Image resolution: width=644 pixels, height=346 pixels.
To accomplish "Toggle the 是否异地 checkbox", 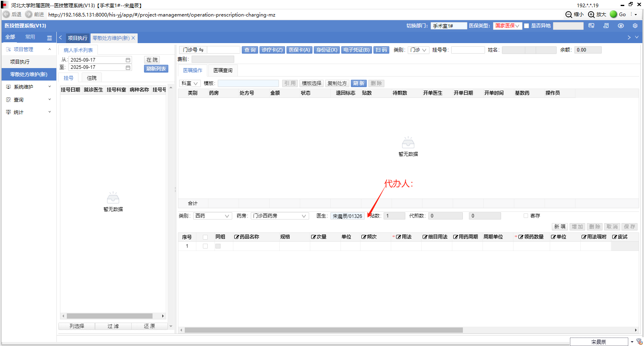I will [x=526, y=26].
